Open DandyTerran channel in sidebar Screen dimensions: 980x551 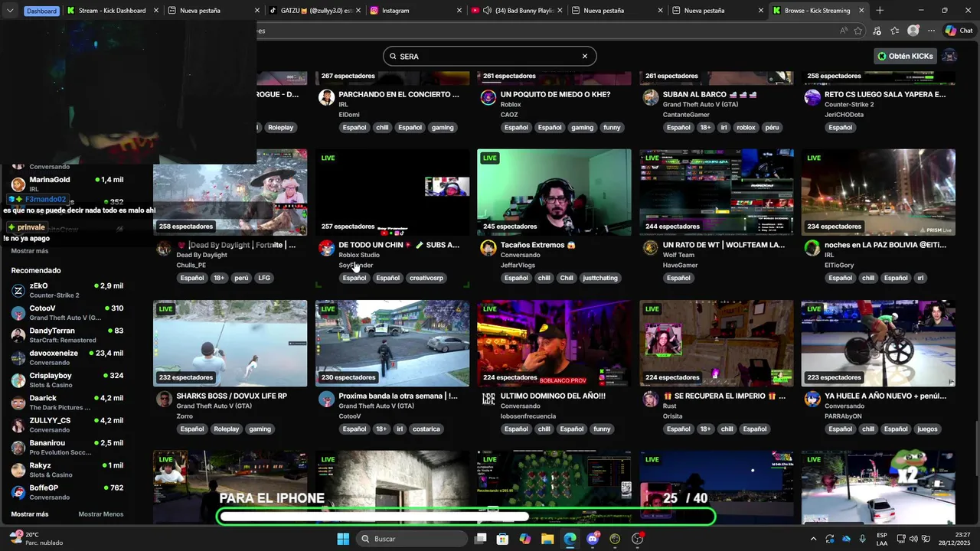point(67,335)
